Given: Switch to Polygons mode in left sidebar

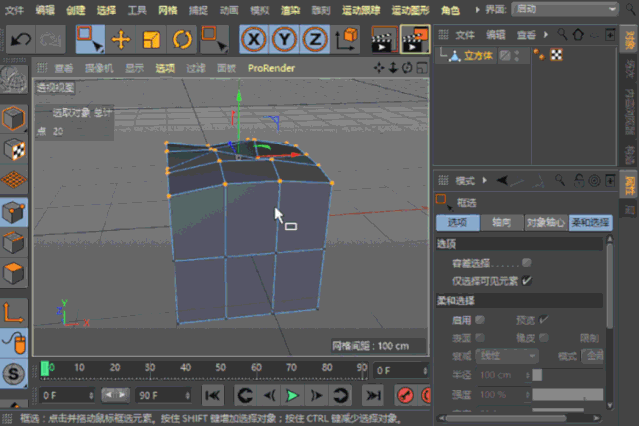Looking at the screenshot, I should pos(13,272).
